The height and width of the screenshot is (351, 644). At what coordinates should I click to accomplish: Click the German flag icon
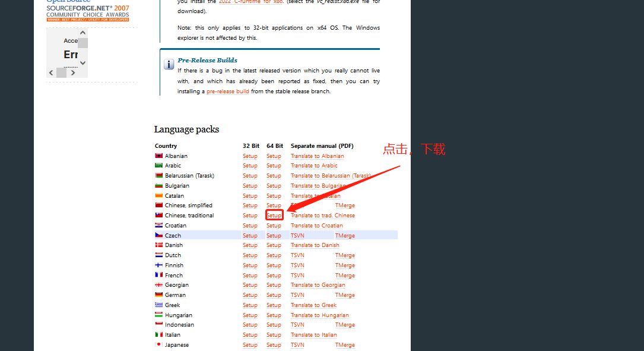click(x=158, y=295)
